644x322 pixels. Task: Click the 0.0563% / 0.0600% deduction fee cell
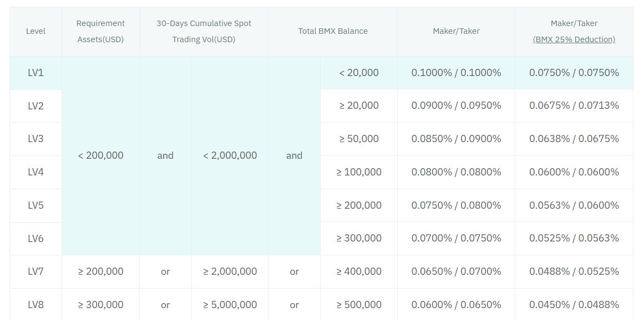tap(574, 205)
